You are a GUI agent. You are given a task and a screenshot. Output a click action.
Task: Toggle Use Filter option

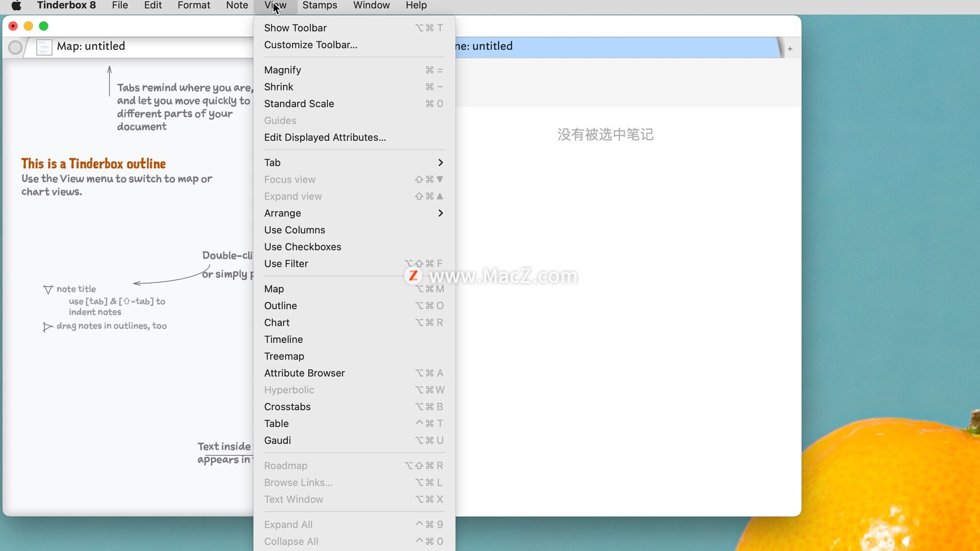[x=354, y=264]
